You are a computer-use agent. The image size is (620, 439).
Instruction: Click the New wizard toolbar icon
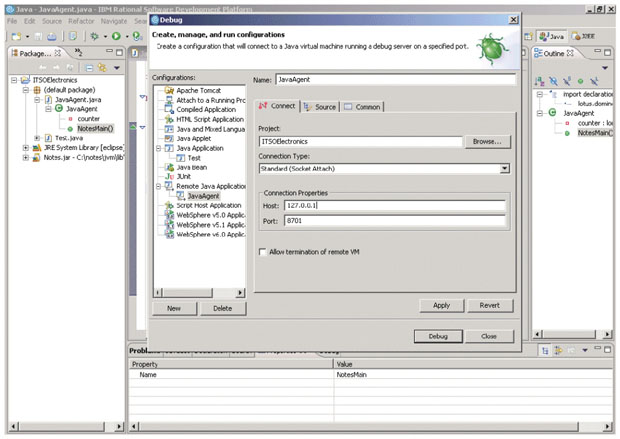[x=16, y=36]
